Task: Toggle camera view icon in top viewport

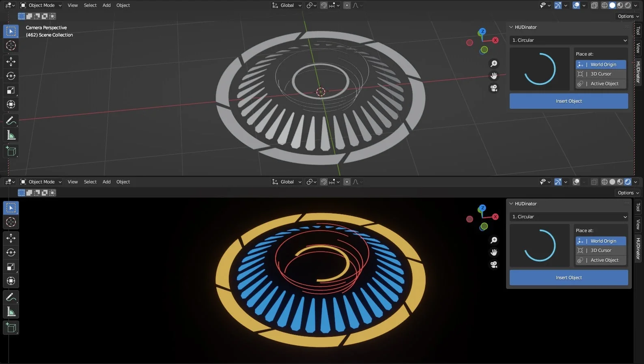Action: point(494,88)
